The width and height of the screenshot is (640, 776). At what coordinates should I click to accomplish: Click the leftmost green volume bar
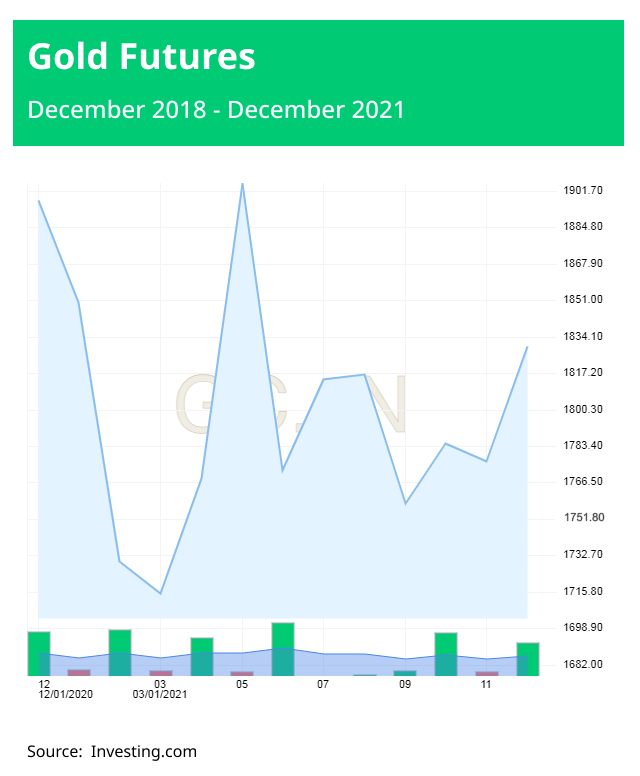39,653
